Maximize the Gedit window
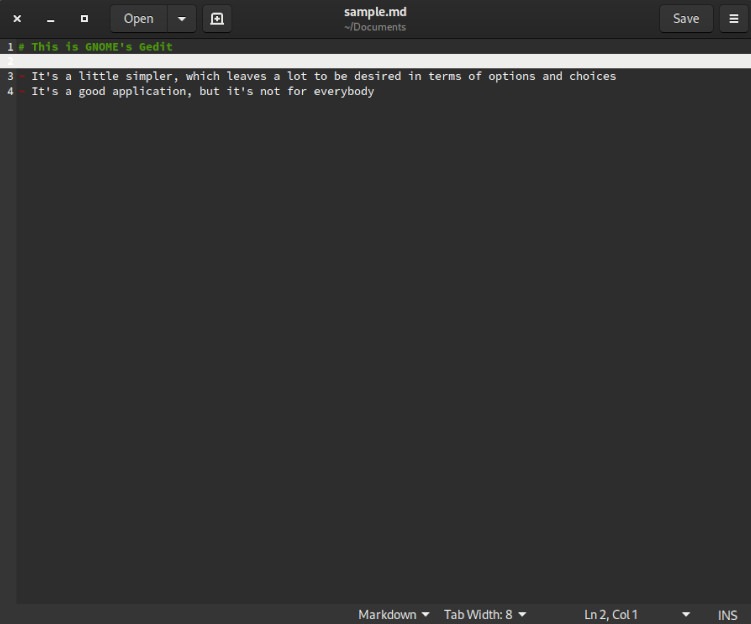 (84, 18)
